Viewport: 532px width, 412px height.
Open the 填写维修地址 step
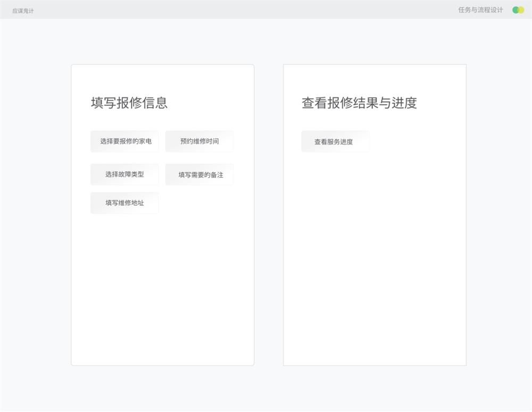[124, 203]
